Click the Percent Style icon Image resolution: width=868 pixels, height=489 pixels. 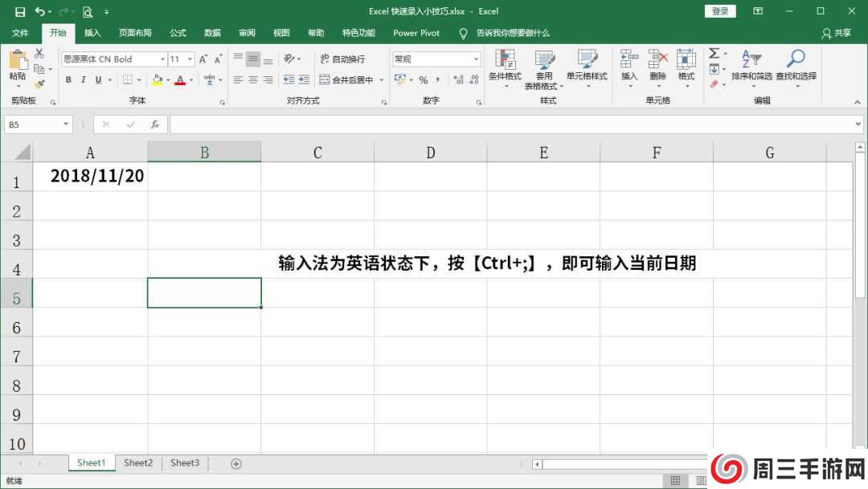424,80
